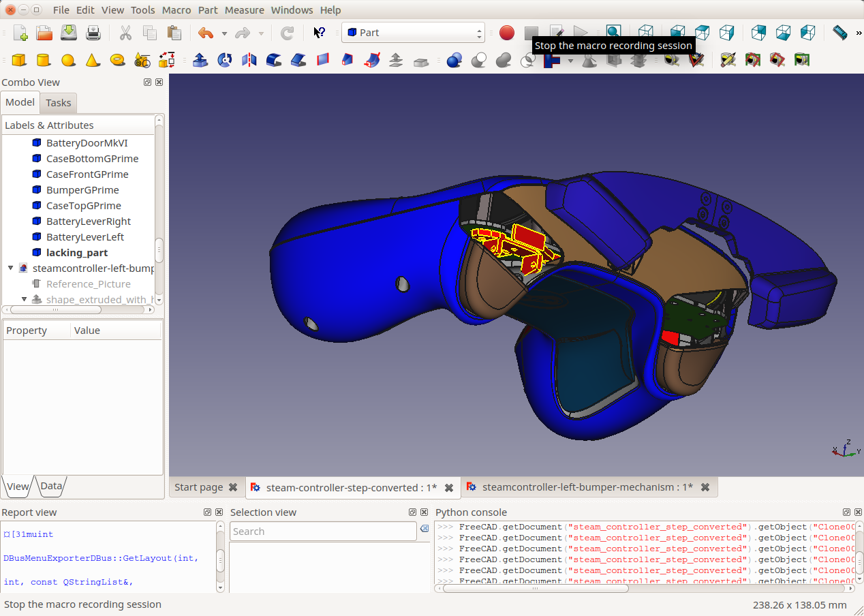Open the parametric primitives creation tool
The image size is (864, 616).
click(x=142, y=60)
